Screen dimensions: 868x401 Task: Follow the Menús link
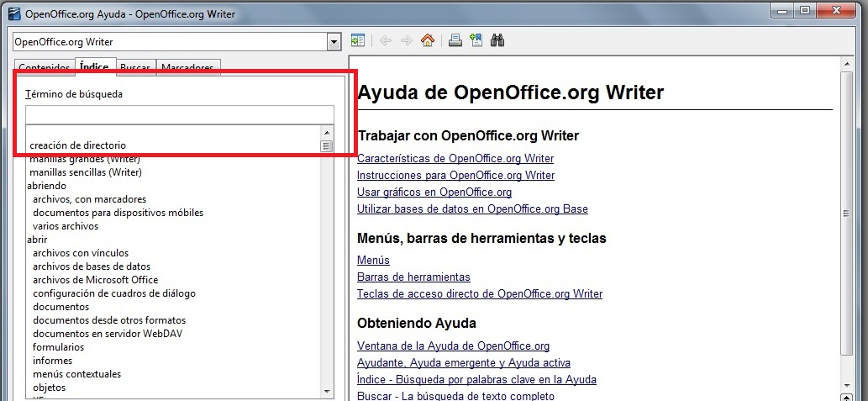[x=373, y=261]
